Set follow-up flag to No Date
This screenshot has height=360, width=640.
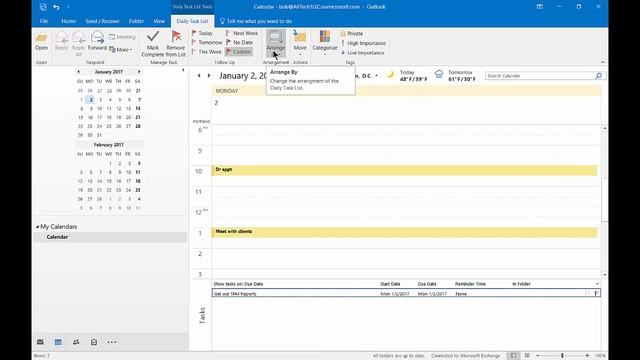pos(240,42)
